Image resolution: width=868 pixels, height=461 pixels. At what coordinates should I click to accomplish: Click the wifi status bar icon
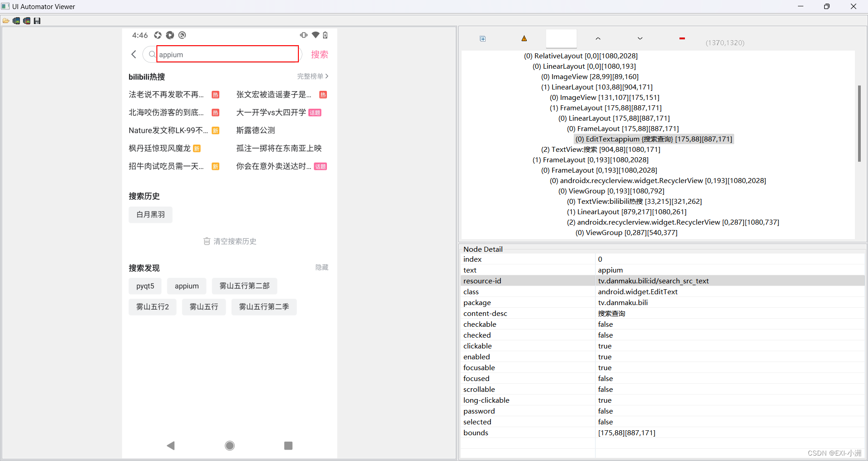[x=316, y=35]
